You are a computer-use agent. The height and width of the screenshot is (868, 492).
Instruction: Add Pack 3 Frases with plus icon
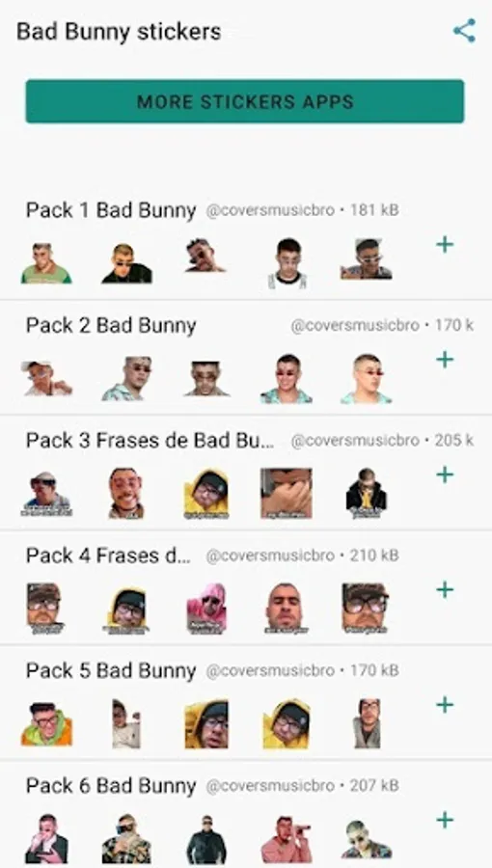445,475
